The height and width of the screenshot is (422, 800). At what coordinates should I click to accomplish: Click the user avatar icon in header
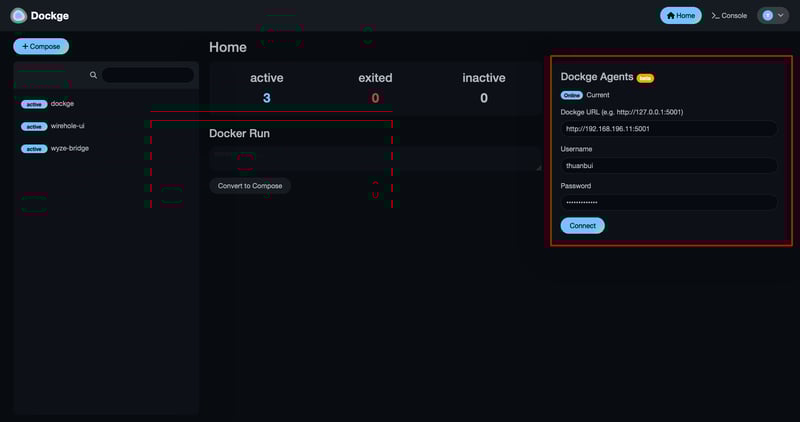(767, 16)
